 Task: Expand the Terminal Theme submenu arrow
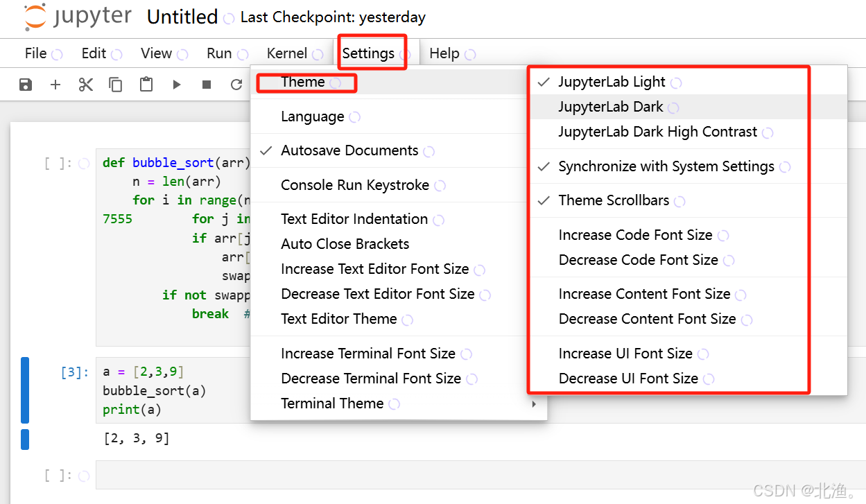point(533,403)
